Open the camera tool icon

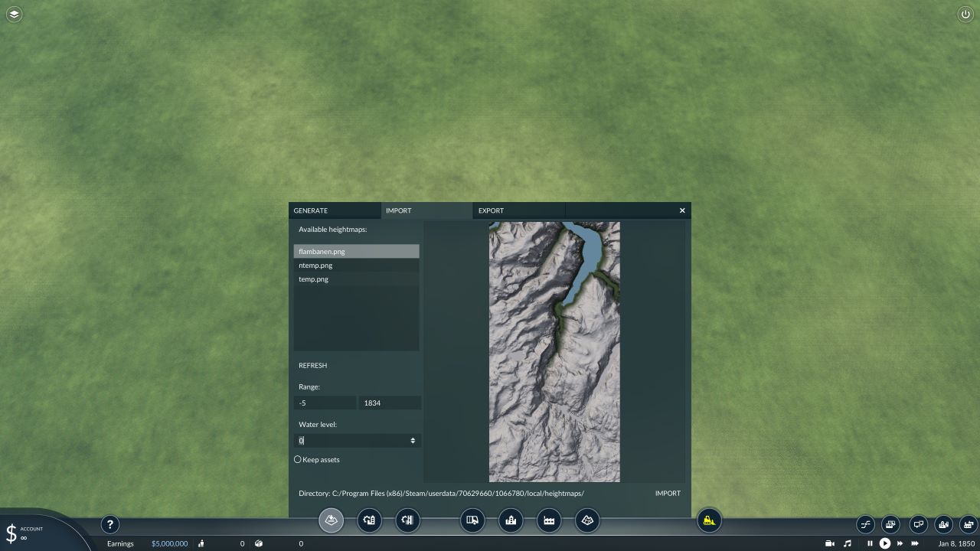[829, 543]
